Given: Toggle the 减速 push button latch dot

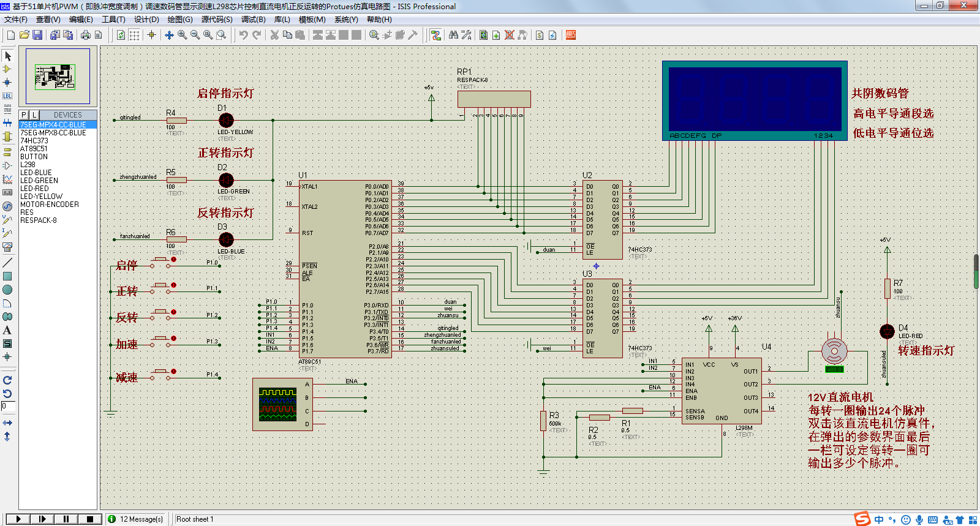Looking at the screenshot, I should 173,372.
